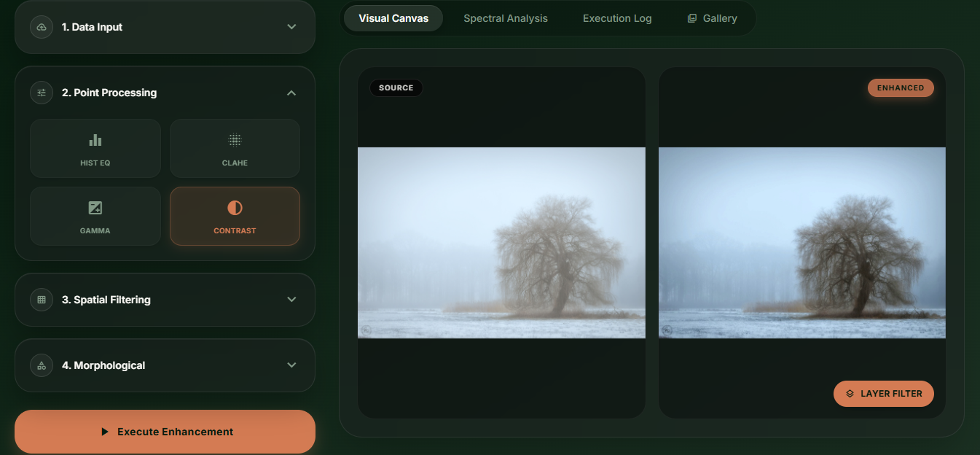
Task: Select the GAMMA processing option
Action: 95,216
